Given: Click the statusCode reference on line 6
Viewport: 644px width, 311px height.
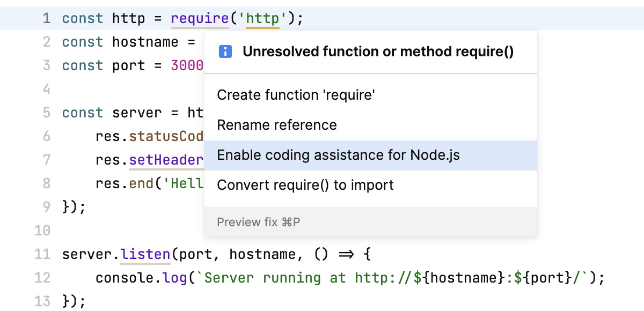Looking at the screenshot, I should [161, 136].
